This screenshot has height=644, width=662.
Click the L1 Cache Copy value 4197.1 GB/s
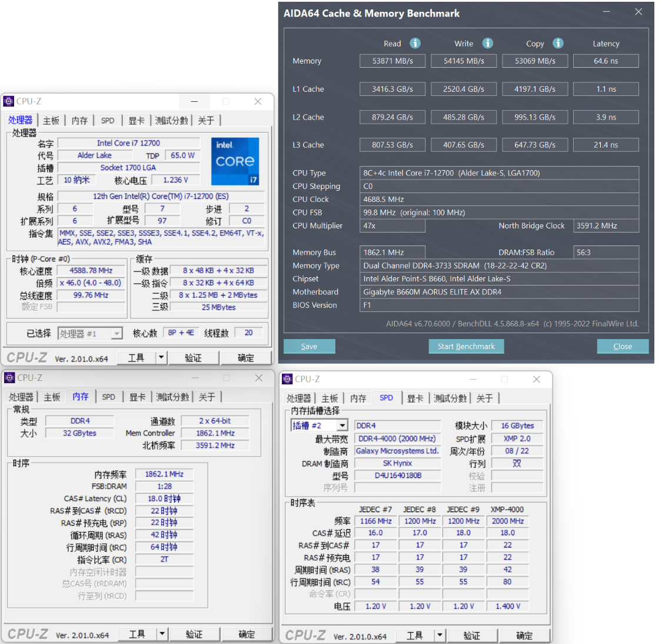click(535, 89)
